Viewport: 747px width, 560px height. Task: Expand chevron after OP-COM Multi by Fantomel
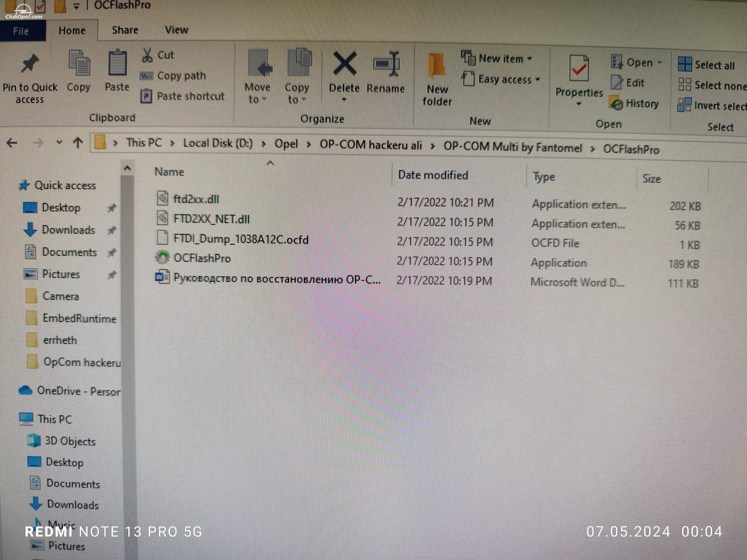click(592, 149)
